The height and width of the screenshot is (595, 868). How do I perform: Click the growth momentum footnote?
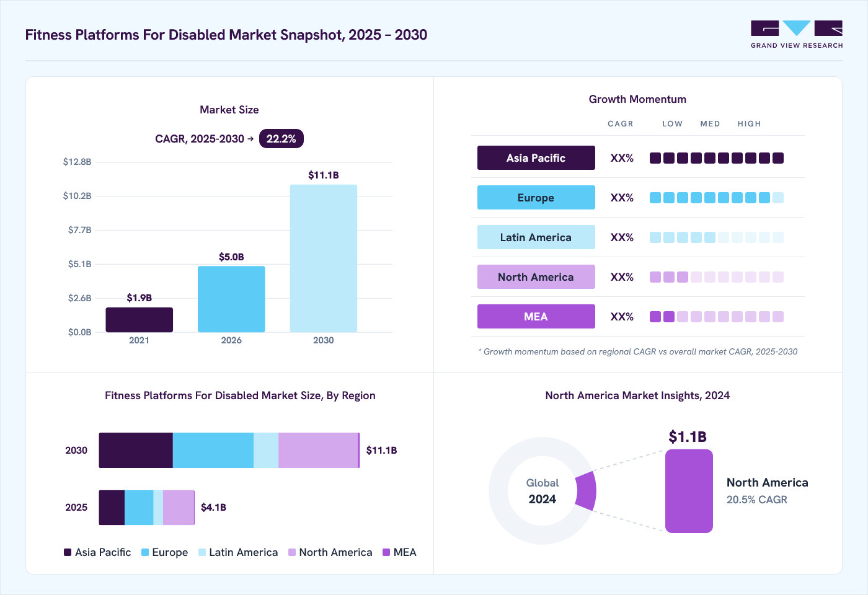[638, 351]
